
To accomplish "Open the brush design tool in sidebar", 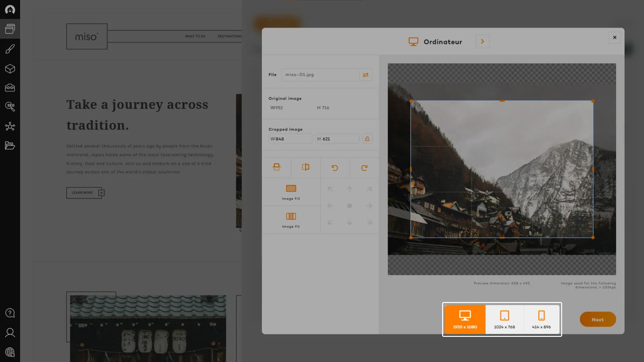I will point(10,49).
